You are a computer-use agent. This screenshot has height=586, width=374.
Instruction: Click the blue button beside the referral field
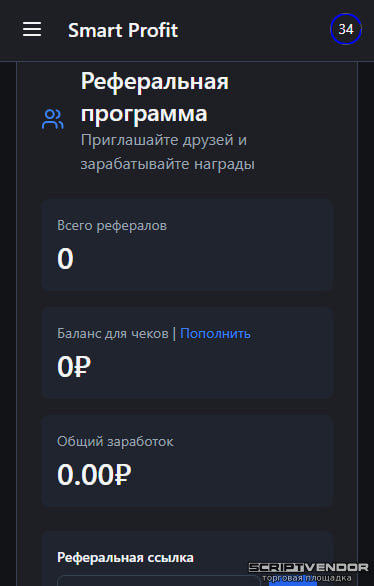tap(293, 581)
